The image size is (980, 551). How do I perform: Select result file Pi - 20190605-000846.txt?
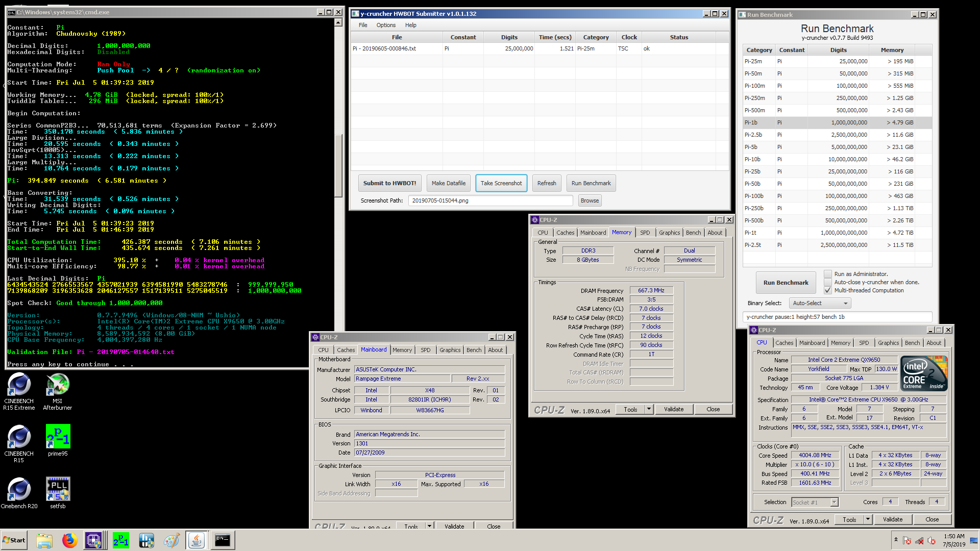[x=540, y=48]
